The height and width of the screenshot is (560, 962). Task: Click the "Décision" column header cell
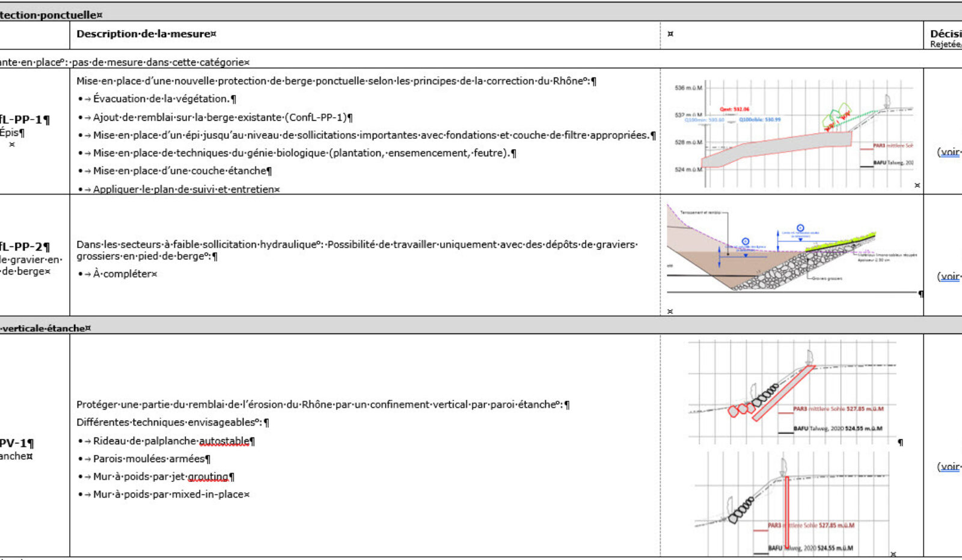tap(945, 35)
